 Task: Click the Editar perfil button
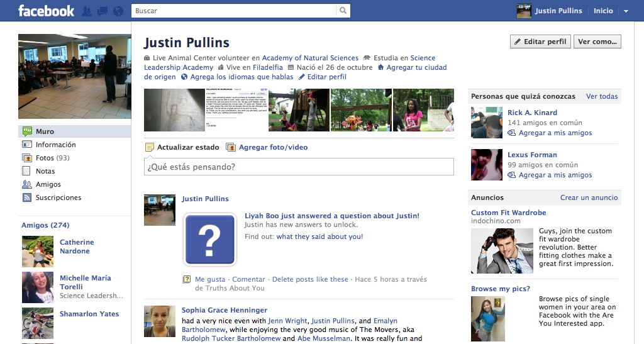pyautogui.click(x=540, y=42)
